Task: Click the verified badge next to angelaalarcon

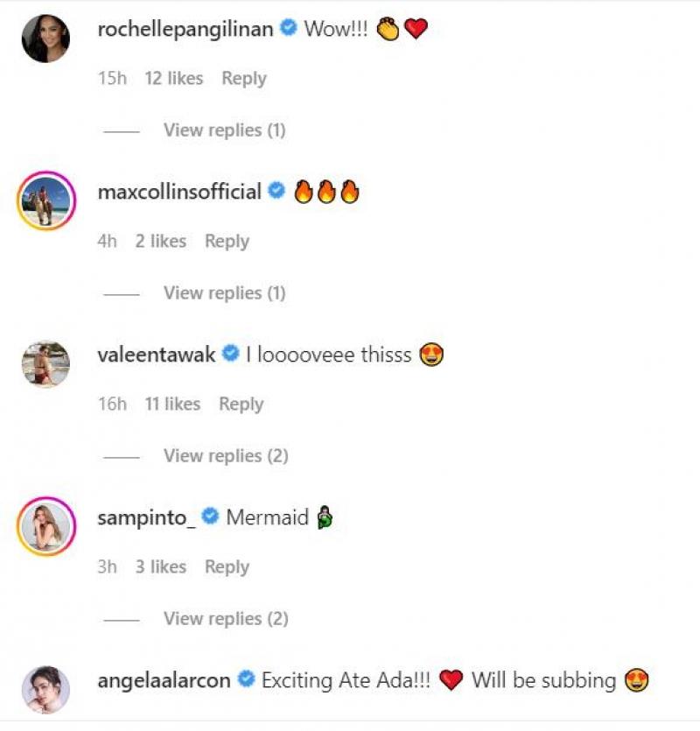Action: click(x=247, y=680)
